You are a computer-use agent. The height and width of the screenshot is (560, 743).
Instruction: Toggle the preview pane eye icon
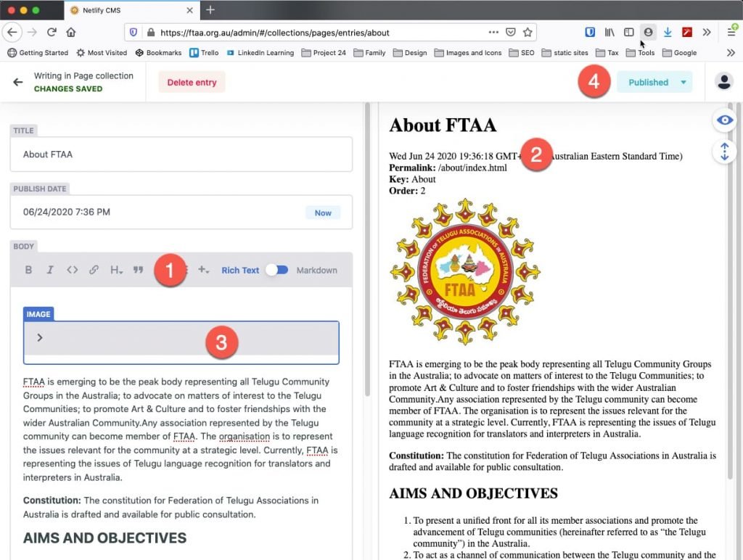pos(724,120)
